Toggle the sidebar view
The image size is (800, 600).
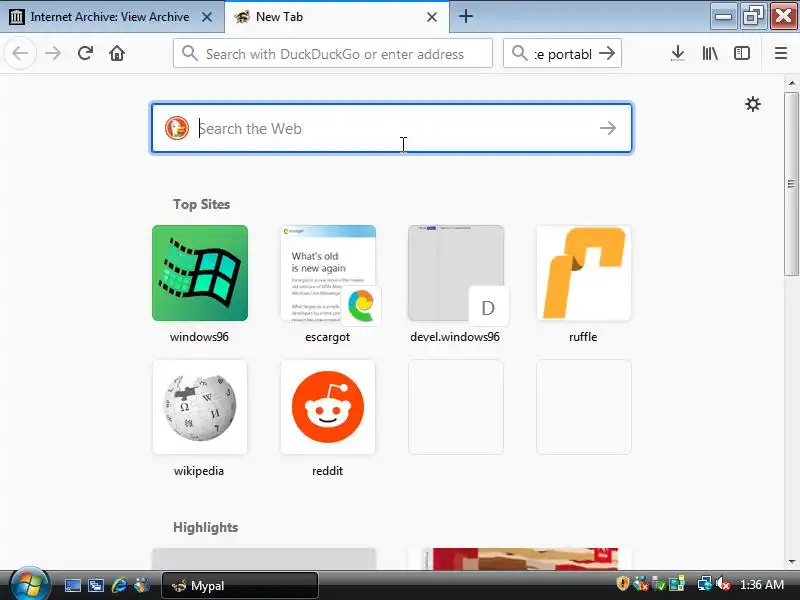click(741, 53)
